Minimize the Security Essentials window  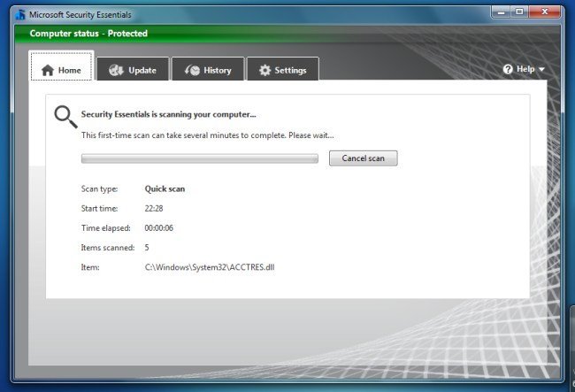click(x=501, y=12)
